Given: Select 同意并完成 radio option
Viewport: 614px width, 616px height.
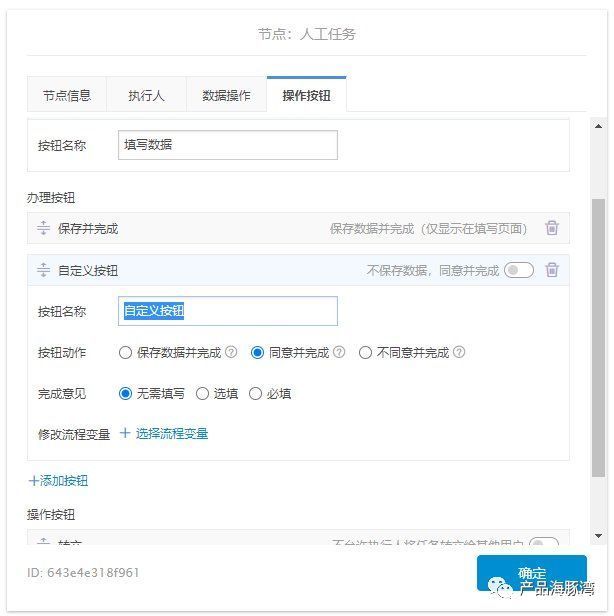Looking at the screenshot, I should pyautogui.click(x=257, y=352).
